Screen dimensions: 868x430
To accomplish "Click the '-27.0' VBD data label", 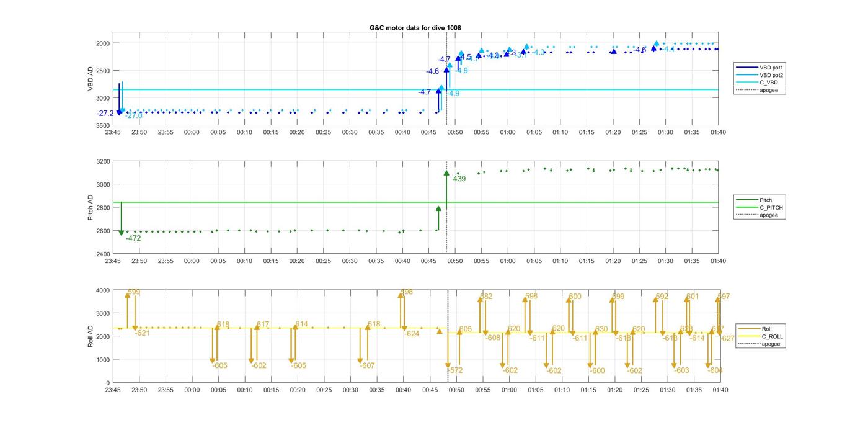I will point(134,115).
